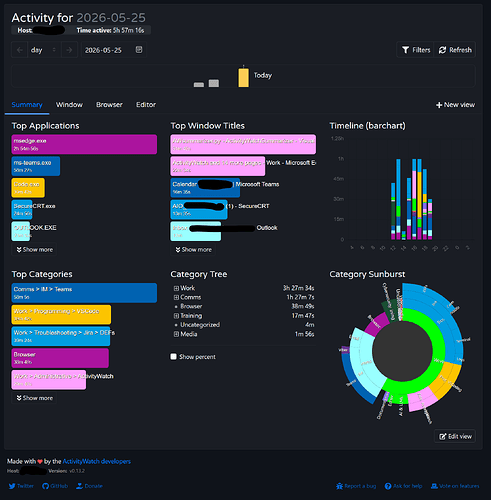
Task: Click the Code.exe application bar
Action: [x=28, y=188]
